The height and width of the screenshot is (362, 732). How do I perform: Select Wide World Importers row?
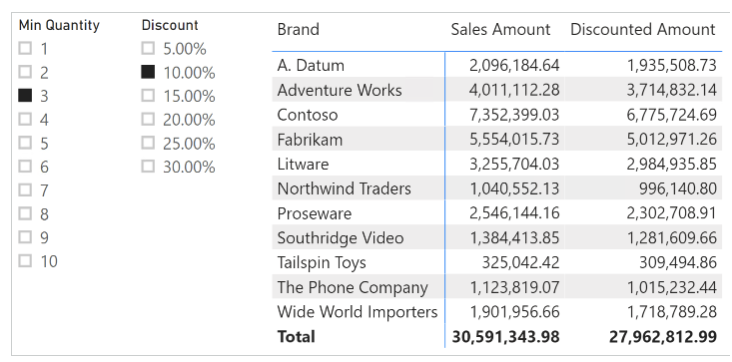click(497, 312)
